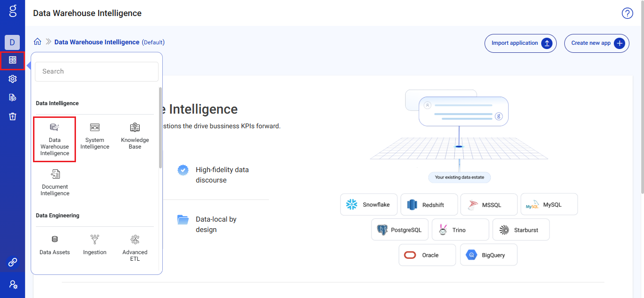Open the settings gear in sidebar

13,79
